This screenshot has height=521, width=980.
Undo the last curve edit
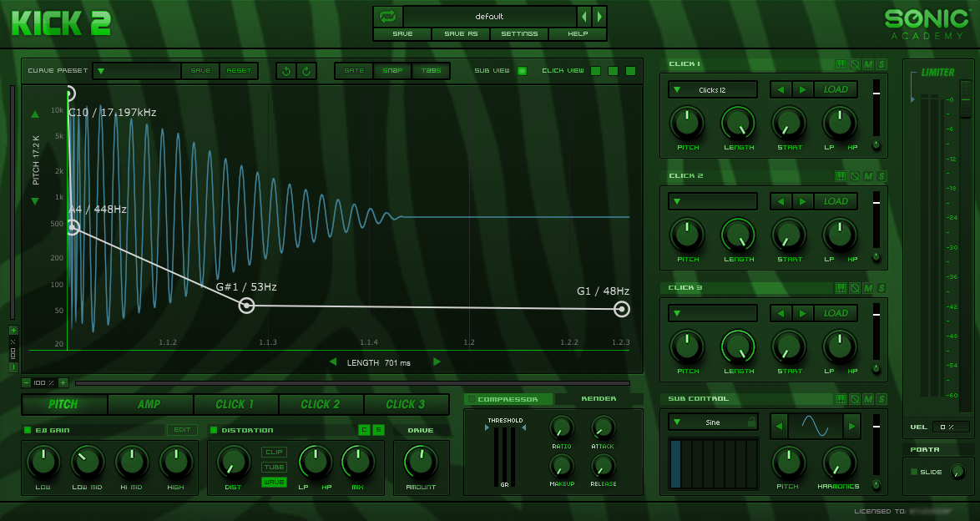286,71
